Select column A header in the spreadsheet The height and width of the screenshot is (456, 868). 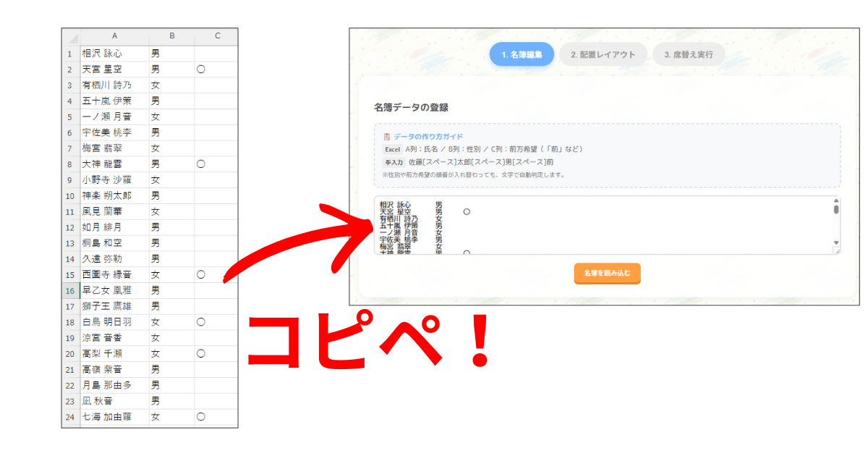pyautogui.click(x=114, y=36)
